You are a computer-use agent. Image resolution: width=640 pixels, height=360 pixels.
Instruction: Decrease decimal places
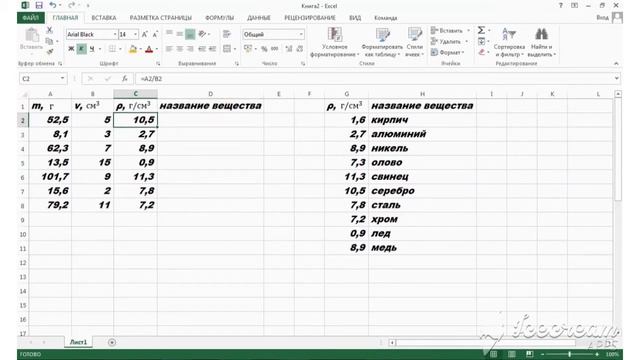300,49
